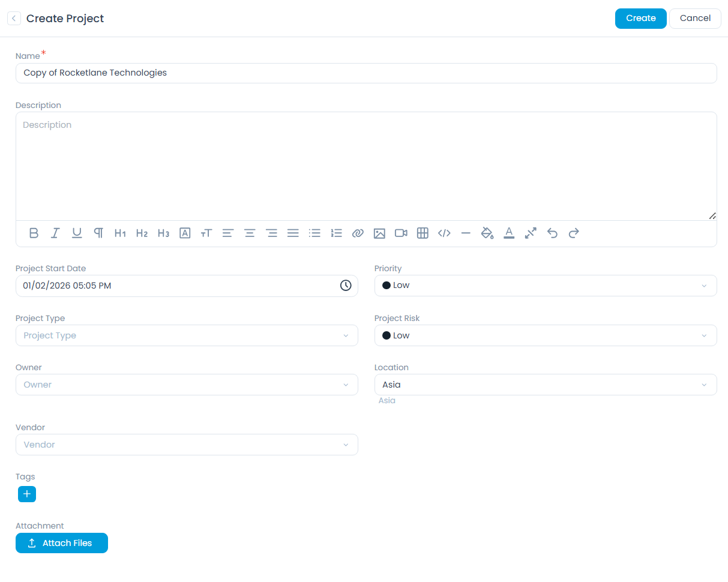This screenshot has width=728, height=582.
Task: Open the Location dropdown showing Asia
Action: pos(545,385)
